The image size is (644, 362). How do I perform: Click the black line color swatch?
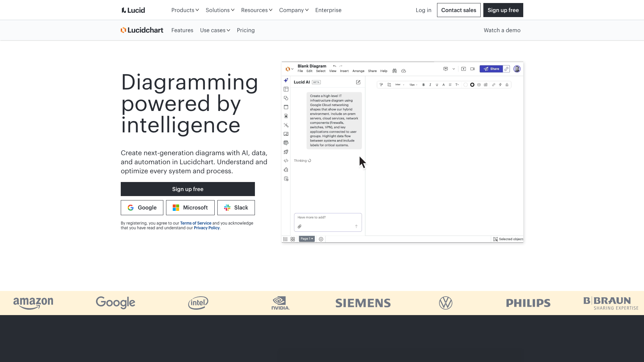coord(472,85)
